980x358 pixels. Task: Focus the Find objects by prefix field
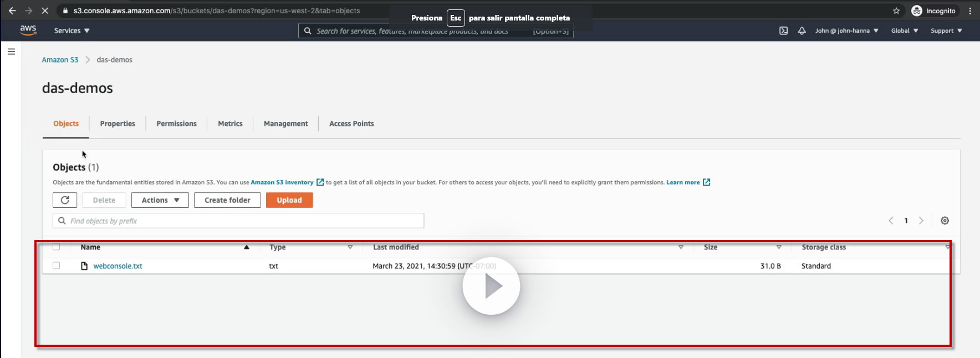click(x=238, y=221)
